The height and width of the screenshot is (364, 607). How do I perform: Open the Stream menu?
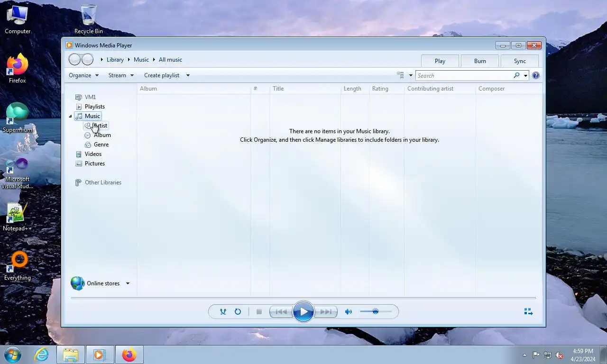click(121, 75)
